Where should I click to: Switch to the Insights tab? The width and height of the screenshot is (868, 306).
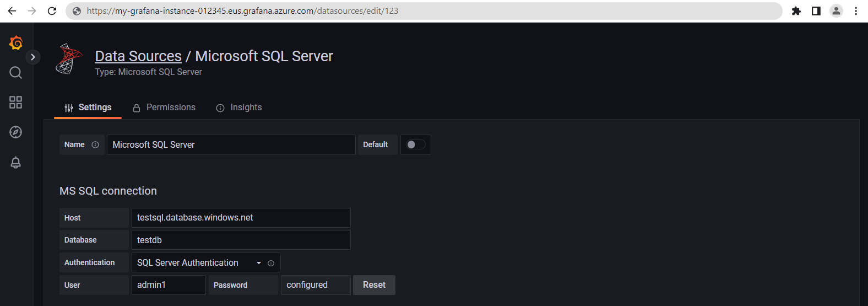tap(239, 108)
